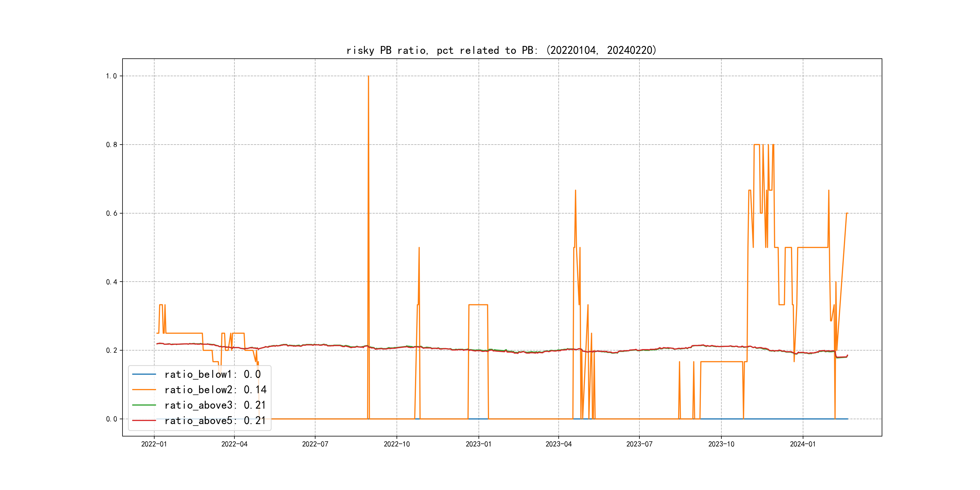
Task: Click the red ratio_above5 legend line sample
Action: [x=144, y=420]
